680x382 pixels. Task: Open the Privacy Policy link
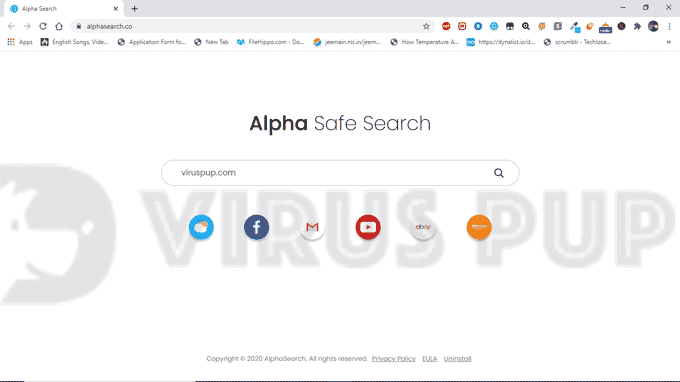click(x=393, y=359)
